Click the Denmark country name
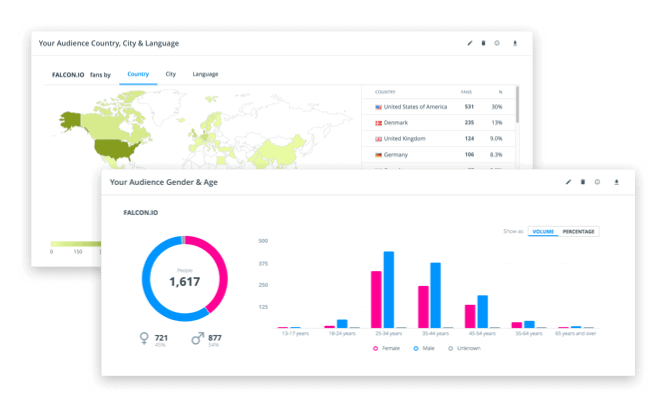Screen dimensions: 654x400 (395, 123)
